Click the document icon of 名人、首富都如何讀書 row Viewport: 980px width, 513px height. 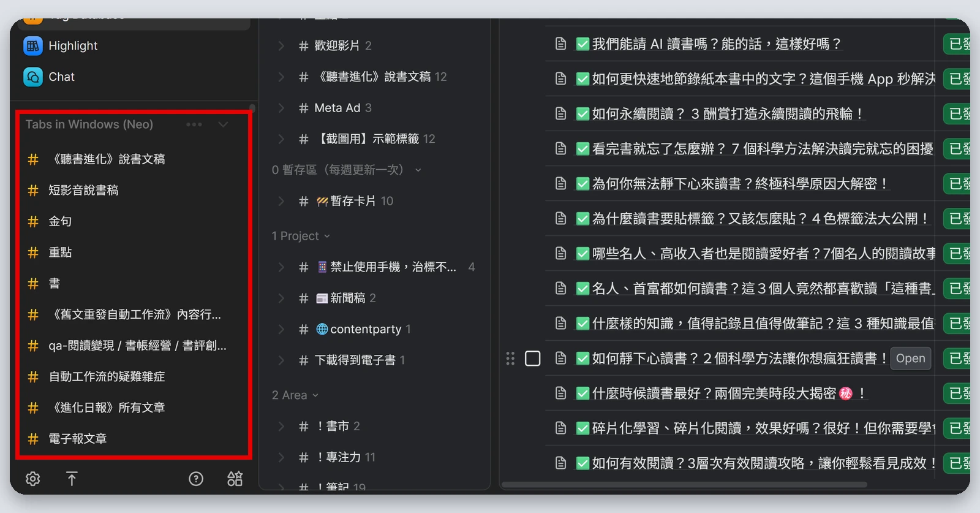(560, 288)
